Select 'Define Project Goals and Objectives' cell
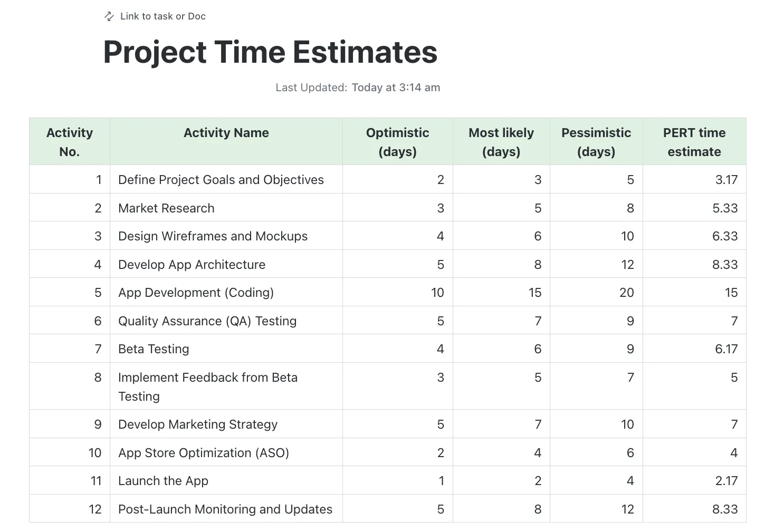The width and height of the screenshot is (784, 532). point(226,180)
